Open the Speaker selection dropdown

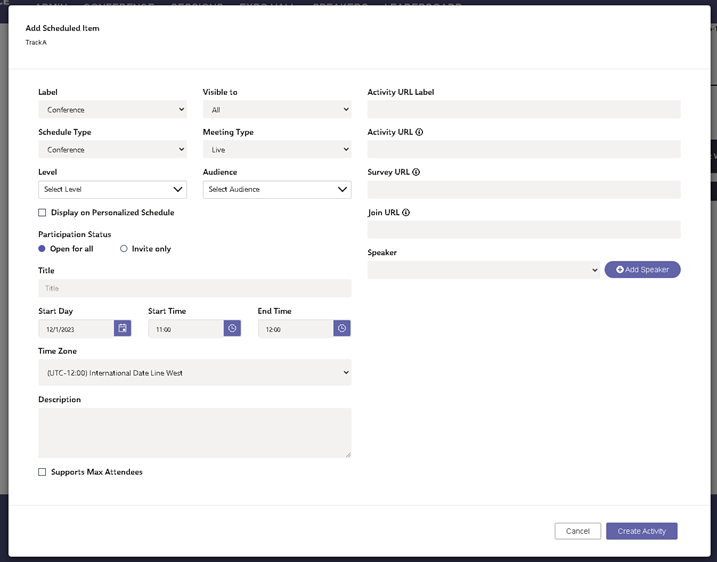(x=484, y=270)
